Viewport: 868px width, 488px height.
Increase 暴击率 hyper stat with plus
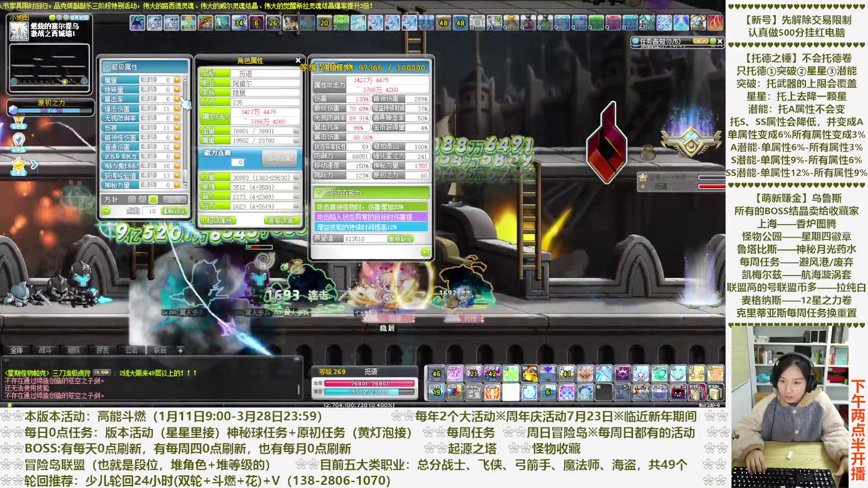click(x=177, y=99)
